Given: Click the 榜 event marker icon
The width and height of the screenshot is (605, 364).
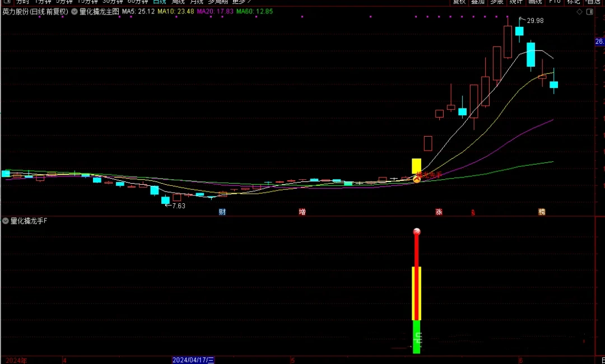Looking at the screenshot, I should tap(542, 212).
